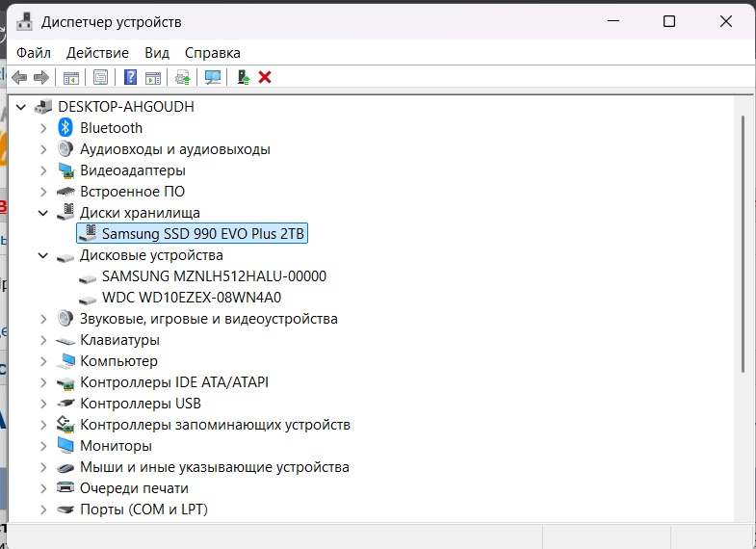Click the WDC WD10EZEX-08WN4A0 drive icon

88,300
